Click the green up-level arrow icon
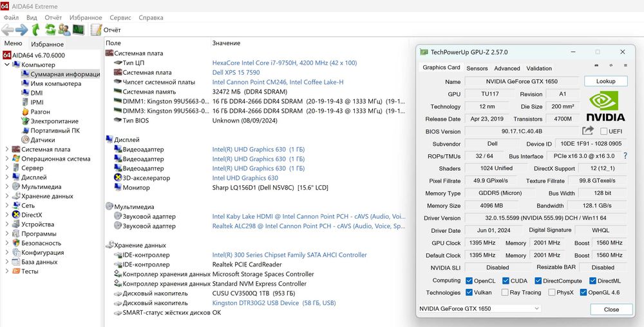The width and height of the screenshot is (644, 327). (36, 30)
